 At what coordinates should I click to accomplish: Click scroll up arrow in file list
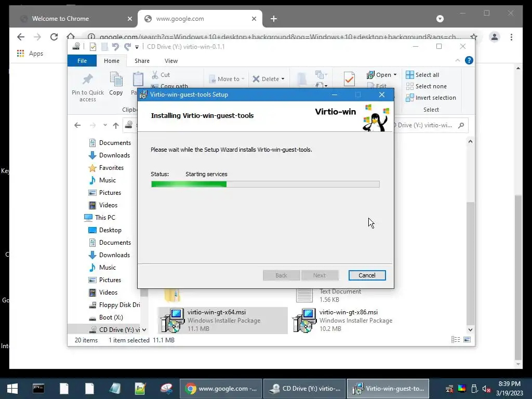coord(470,141)
